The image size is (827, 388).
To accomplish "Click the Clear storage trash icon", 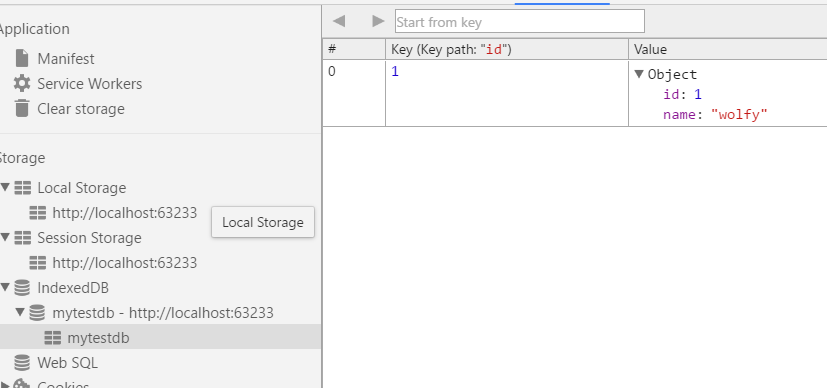I will point(22,109).
